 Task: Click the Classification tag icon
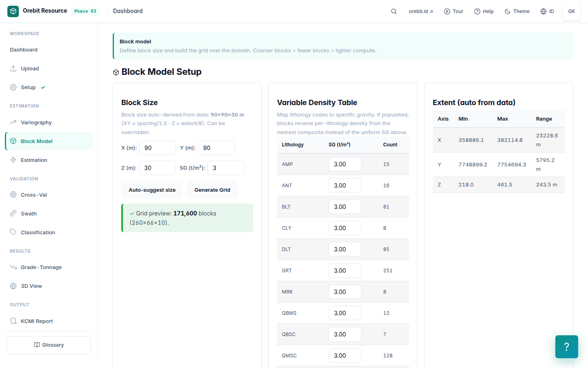(x=13, y=233)
